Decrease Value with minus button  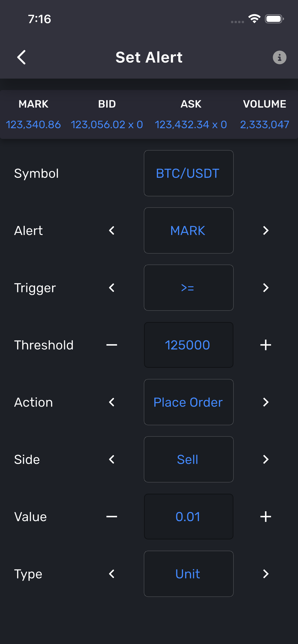(x=112, y=517)
